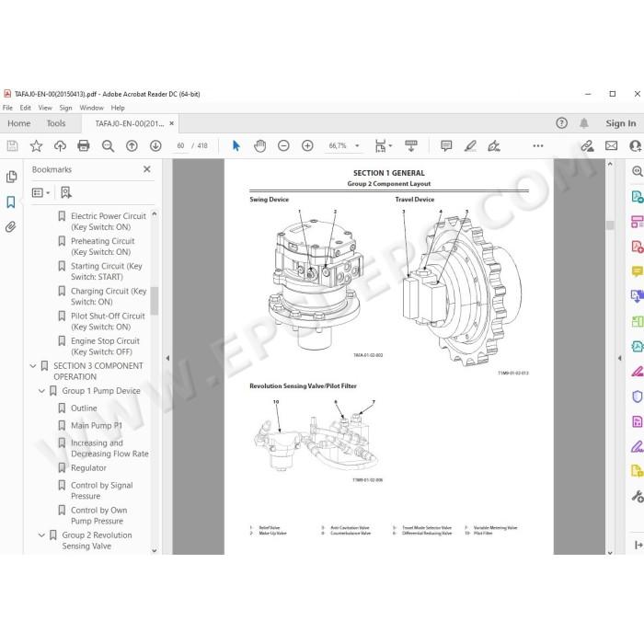This screenshot has width=644, height=644.
Task: Activate the hand pan tool
Action: [x=260, y=145]
